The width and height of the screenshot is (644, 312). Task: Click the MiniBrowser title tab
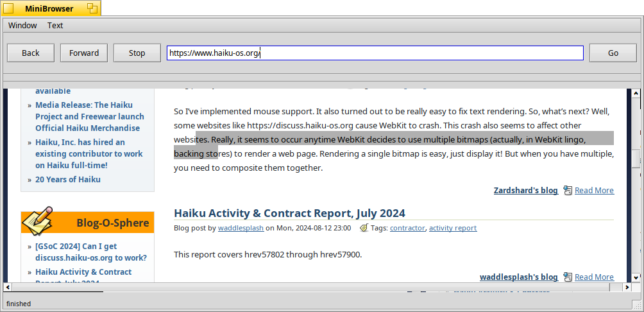pyautogui.click(x=50, y=8)
